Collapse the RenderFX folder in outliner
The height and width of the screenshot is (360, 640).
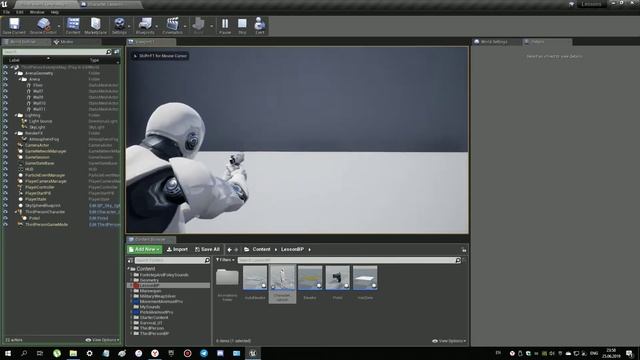pyautogui.click(x=16, y=133)
